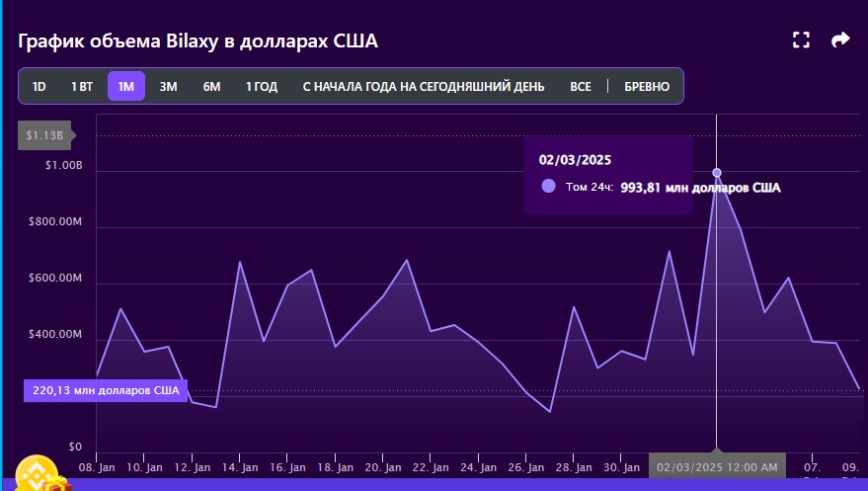Click the share arrow icon
The width and height of the screenshot is (868, 491).
pyautogui.click(x=840, y=40)
